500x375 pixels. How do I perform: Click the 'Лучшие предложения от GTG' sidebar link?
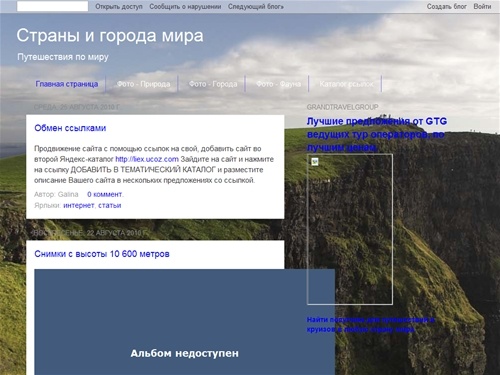click(377, 134)
